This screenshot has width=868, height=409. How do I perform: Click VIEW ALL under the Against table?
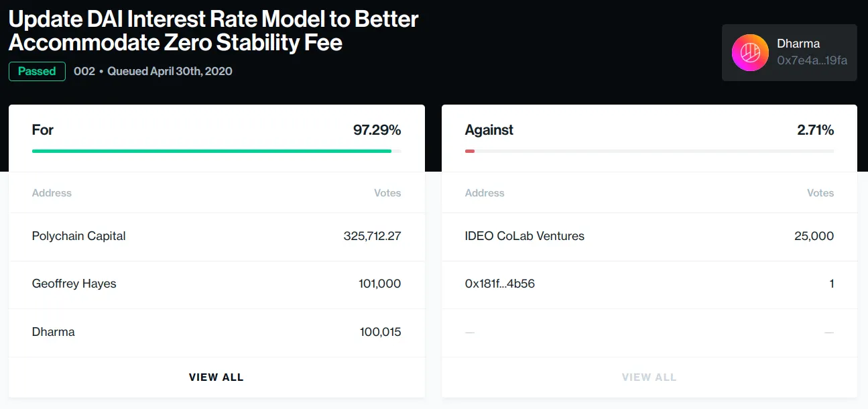tap(649, 377)
